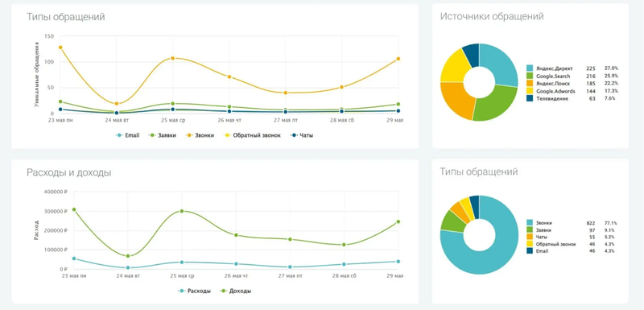Toggle Email series in top chart legend
Image resolution: width=644 pixels, height=310 pixels.
click(x=128, y=135)
